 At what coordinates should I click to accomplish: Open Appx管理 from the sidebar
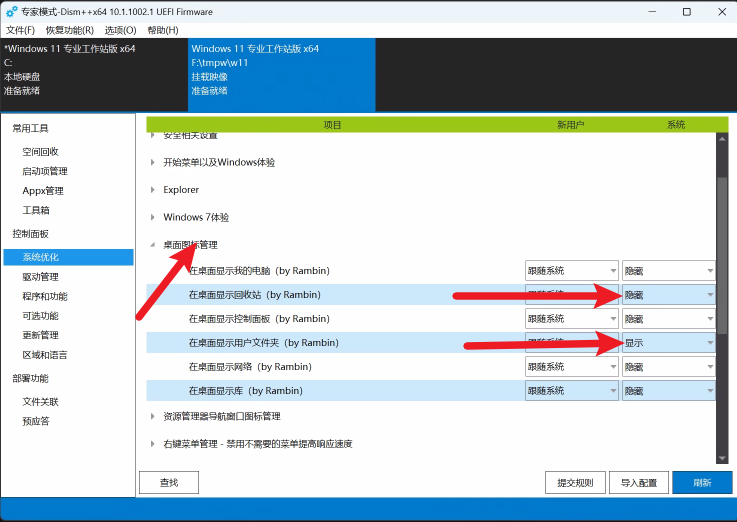pyautogui.click(x=43, y=191)
